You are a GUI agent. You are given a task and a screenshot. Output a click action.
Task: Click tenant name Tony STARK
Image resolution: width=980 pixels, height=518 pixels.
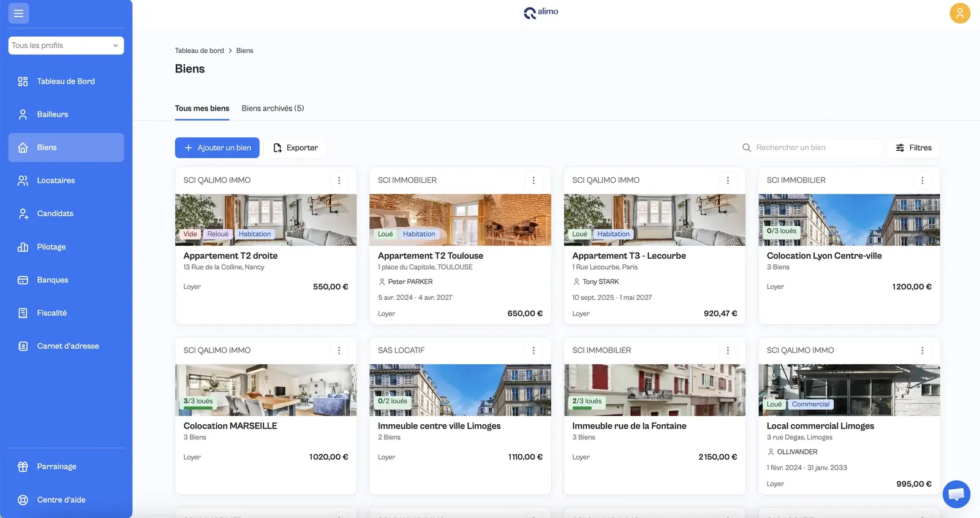pos(601,282)
